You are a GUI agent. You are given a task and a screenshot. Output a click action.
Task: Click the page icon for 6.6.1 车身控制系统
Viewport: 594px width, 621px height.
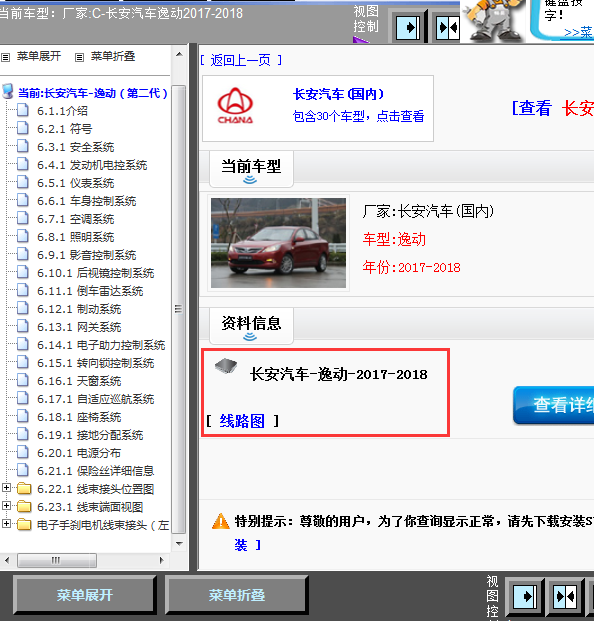point(23,200)
